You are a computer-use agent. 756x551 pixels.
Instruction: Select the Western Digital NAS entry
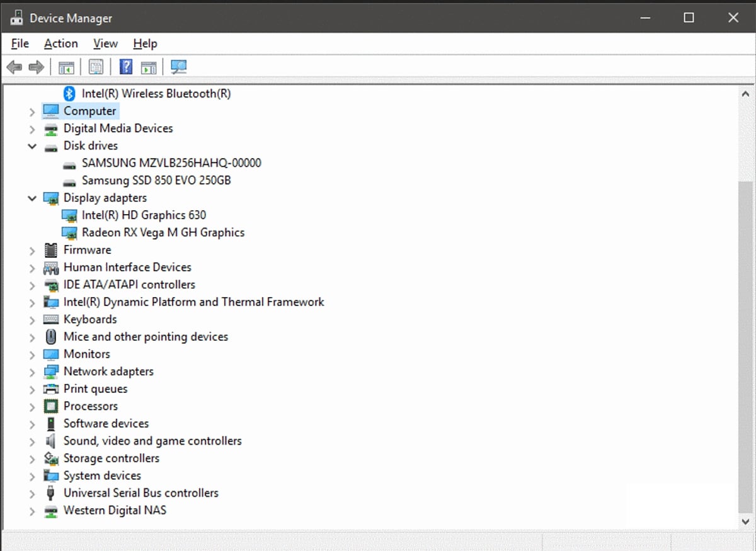(x=115, y=510)
